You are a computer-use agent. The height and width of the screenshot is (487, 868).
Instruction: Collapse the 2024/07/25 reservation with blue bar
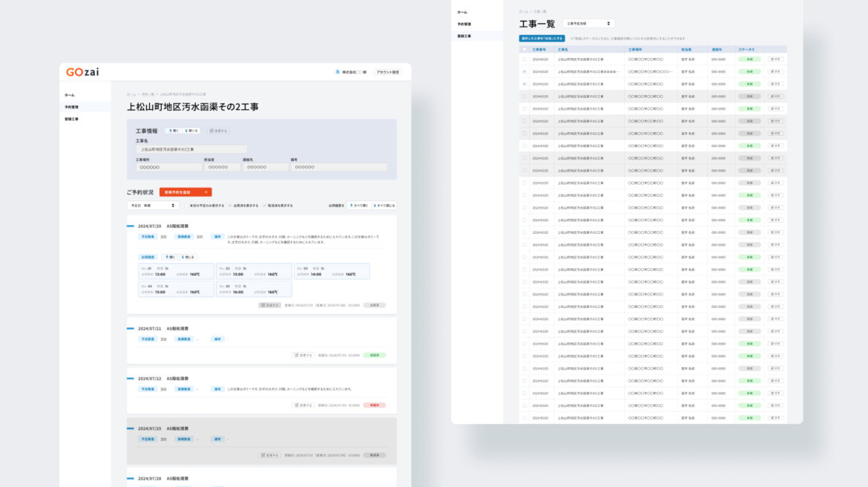131,428
